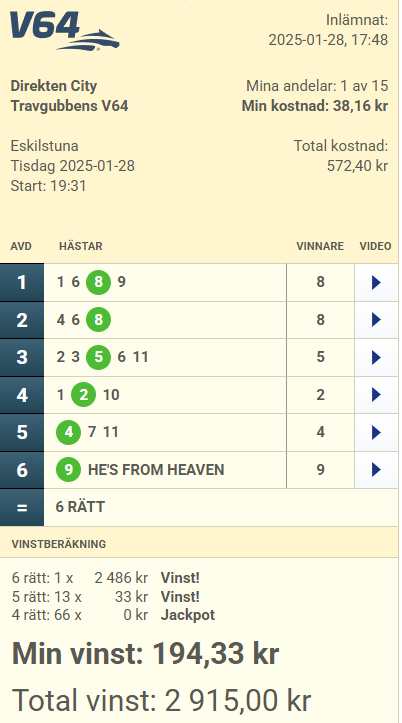Play the video for race 6
The height and width of the screenshot is (723, 402).
tap(376, 470)
